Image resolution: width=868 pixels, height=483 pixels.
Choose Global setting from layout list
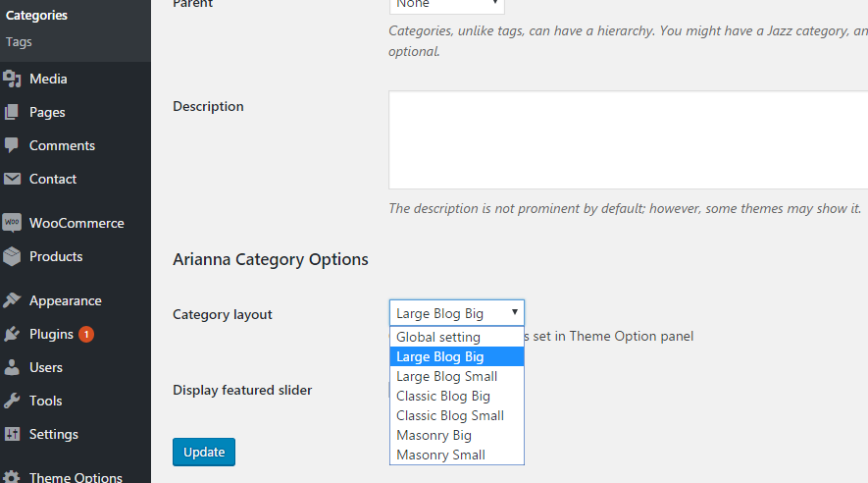[x=438, y=337]
